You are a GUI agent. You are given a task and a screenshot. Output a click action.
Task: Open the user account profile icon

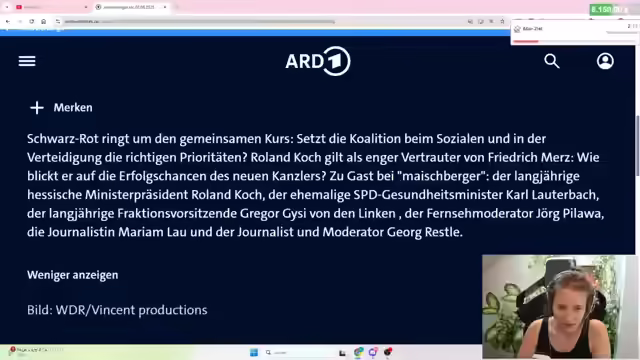point(605,61)
